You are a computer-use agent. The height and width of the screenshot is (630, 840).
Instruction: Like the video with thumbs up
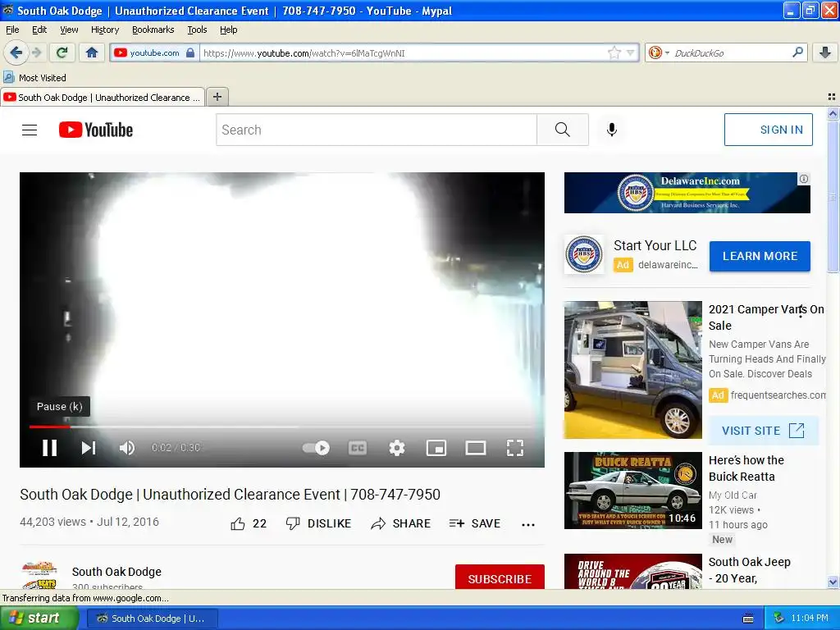tap(248, 524)
